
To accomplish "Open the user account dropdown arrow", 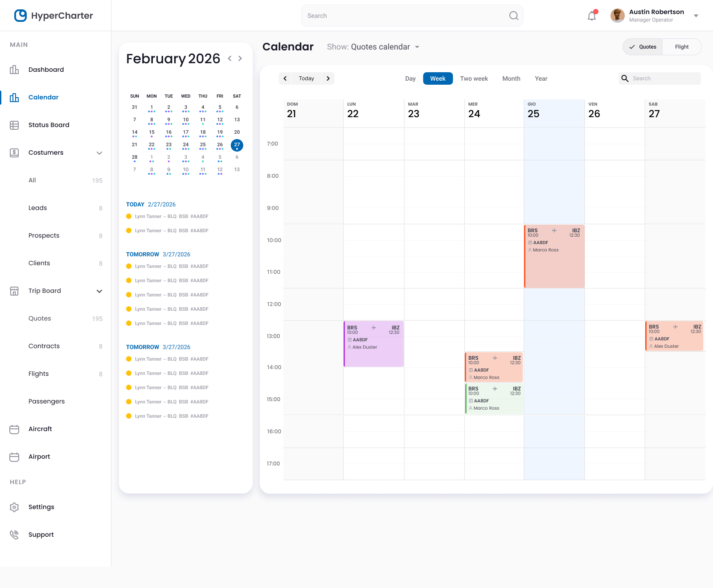I will coord(696,16).
